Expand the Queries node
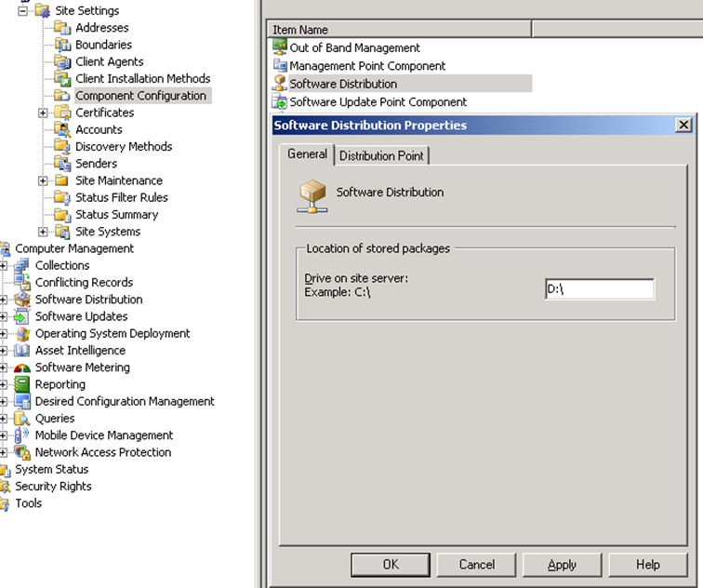Screen dimensions: 703x588 [2, 419]
